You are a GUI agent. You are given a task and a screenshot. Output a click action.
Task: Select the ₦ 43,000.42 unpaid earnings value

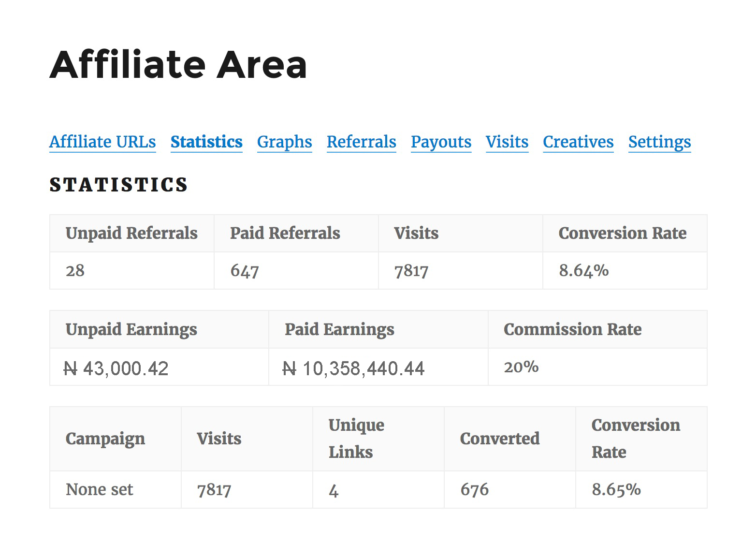pyautogui.click(x=116, y=368)
